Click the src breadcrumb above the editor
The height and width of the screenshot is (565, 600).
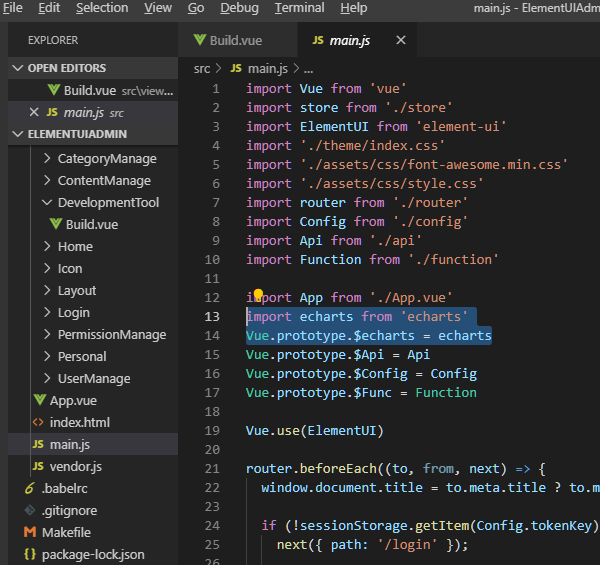pos(203,68)
